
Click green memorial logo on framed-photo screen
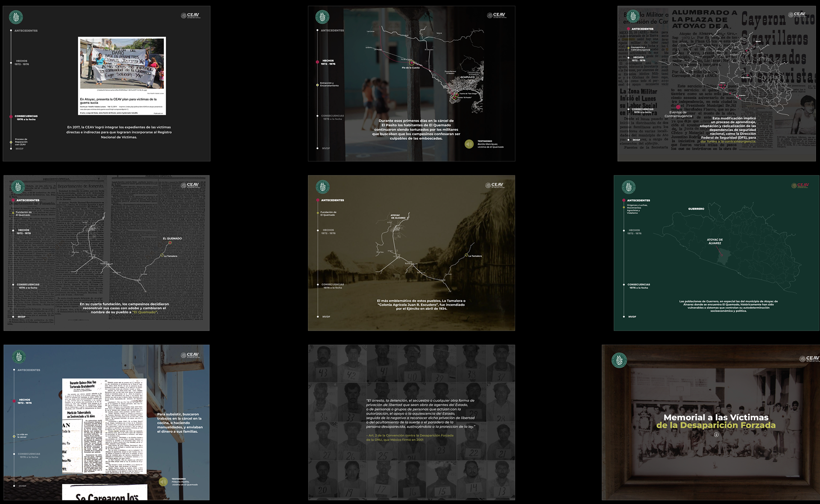click(619, 360)
